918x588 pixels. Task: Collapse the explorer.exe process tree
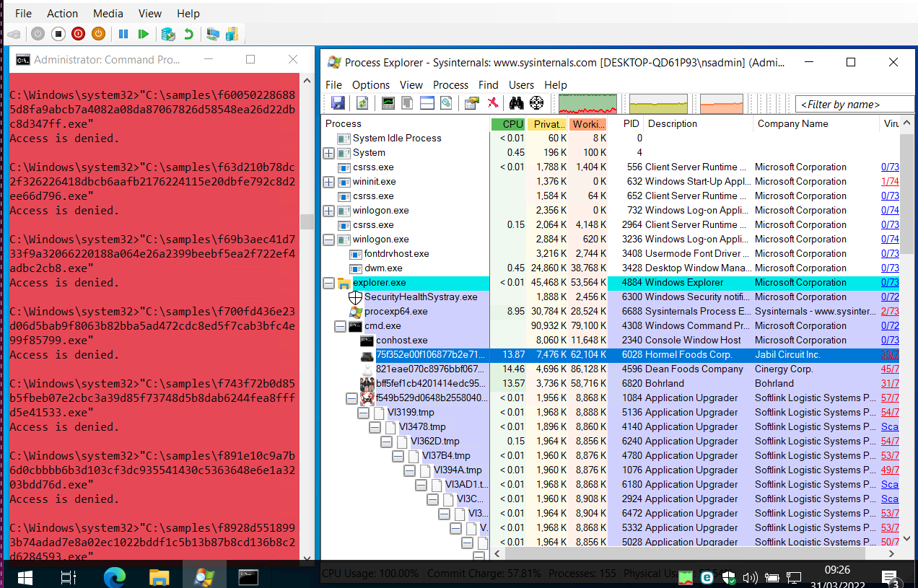pos(329,283)
